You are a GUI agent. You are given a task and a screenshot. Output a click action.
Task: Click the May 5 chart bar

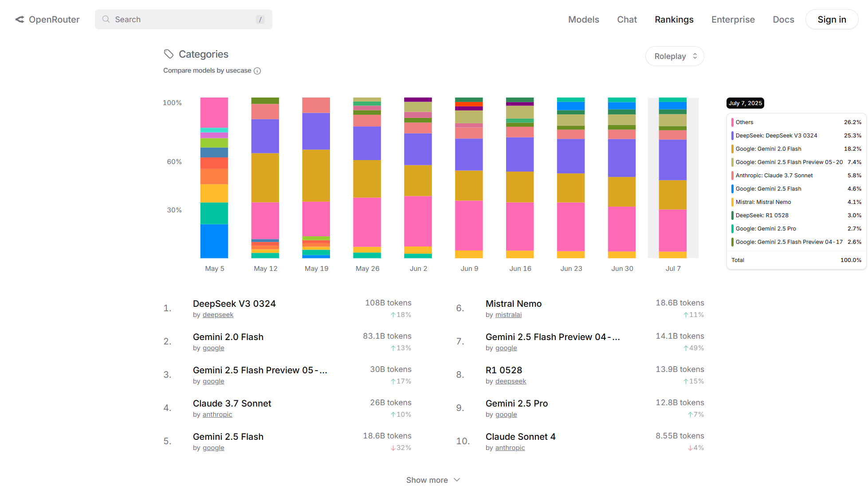(x=214, y=178)
